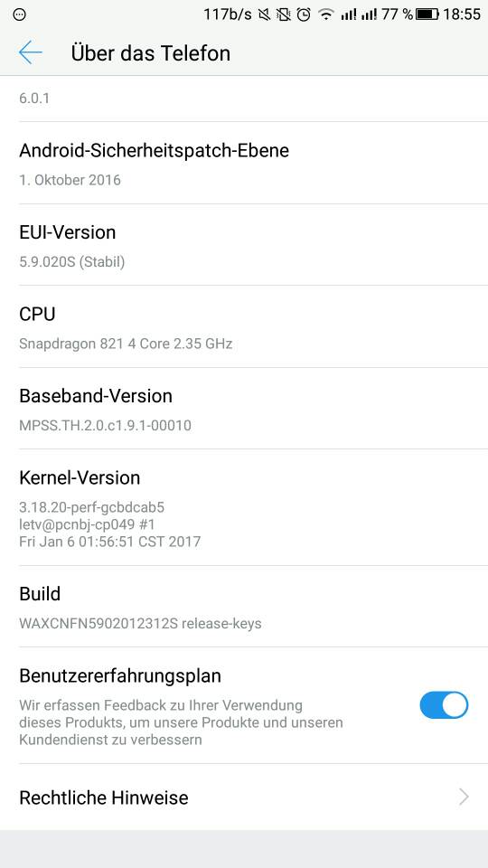Viewport: 488px width, 868px height.
Task: Tap the chat bubble notification icon
Action: (x=19, y=14)
